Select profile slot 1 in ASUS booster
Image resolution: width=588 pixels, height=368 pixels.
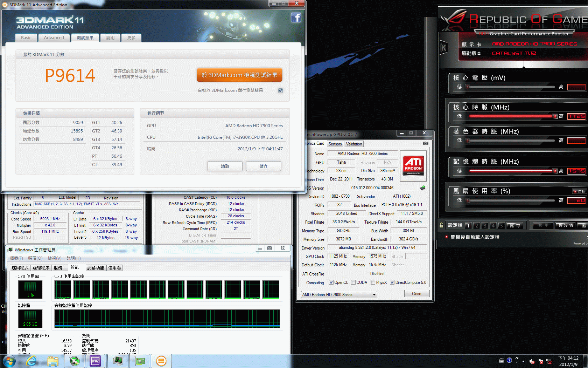click(468, 225)
